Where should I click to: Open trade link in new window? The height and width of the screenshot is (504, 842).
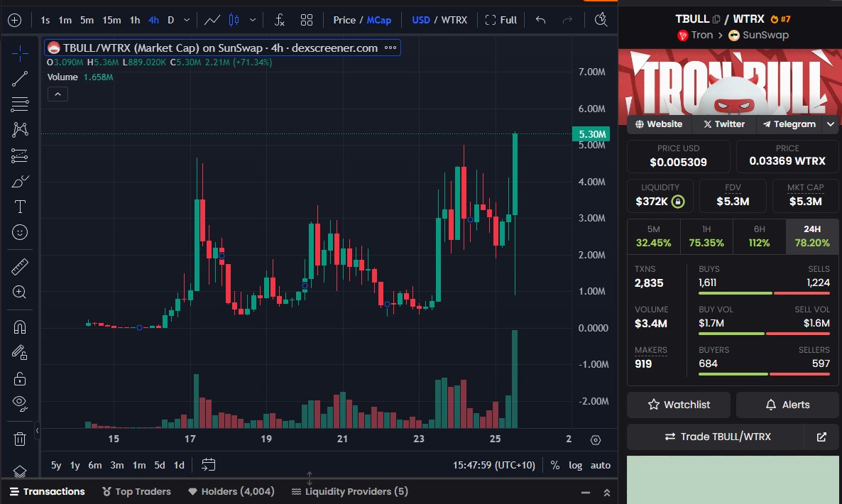click(821, 437)
